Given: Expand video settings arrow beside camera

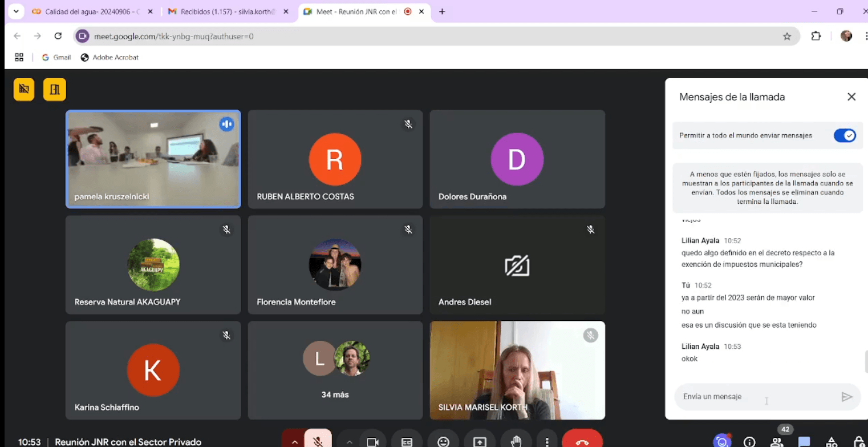Looking at the screenshot, I should point(349,441).
